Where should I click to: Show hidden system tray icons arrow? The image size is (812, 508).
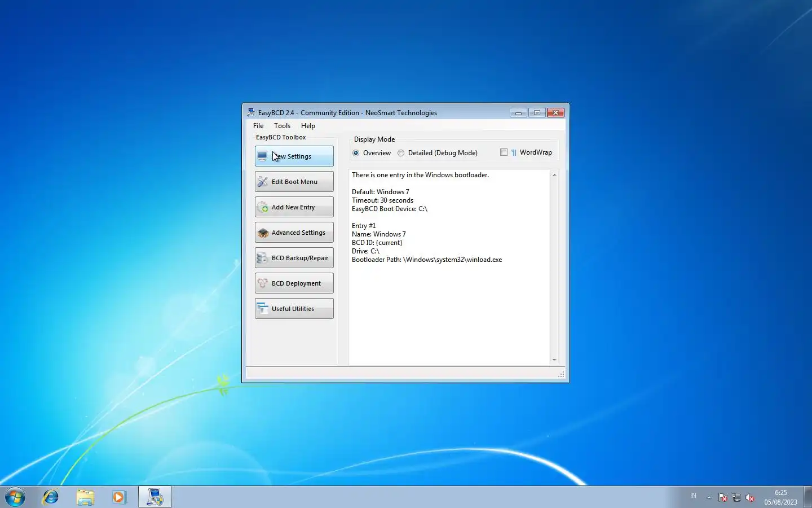[x=709, y=497]
